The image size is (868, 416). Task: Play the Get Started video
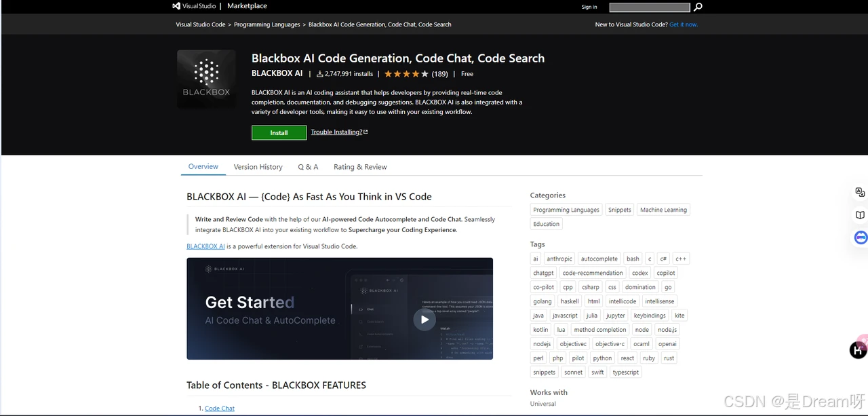tap(425, 319)
